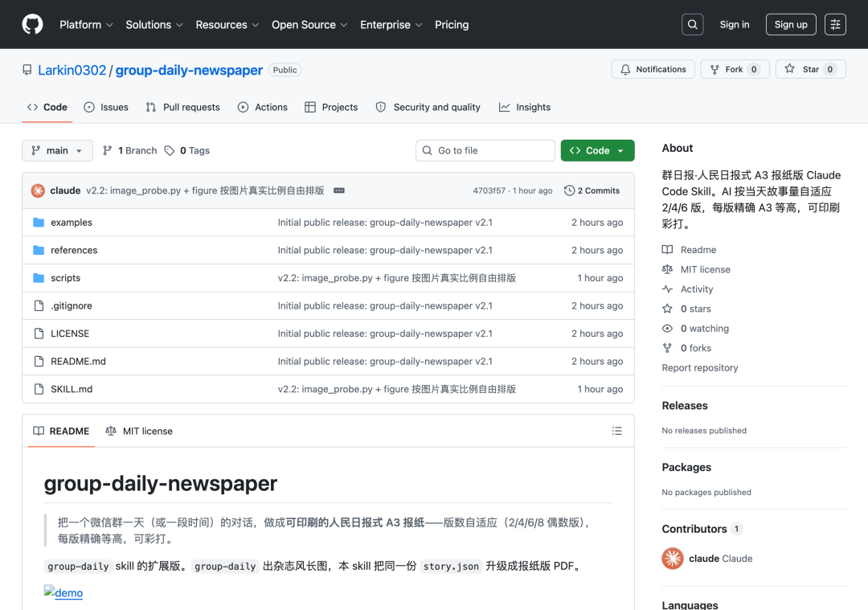Select the MIT license tab above README
Image resolution: width=868 pixels, height=610 pixels.
click(x=139, y=431)
